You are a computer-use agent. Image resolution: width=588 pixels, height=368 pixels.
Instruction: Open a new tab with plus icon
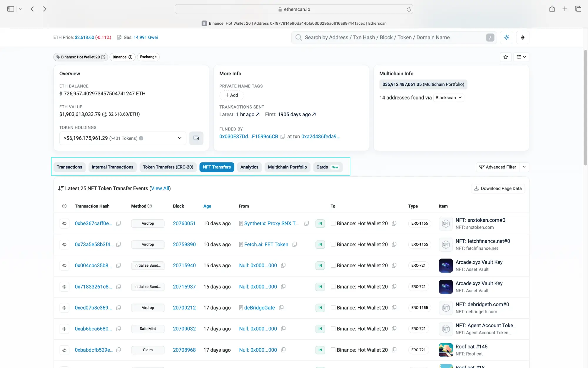point(565,9)
